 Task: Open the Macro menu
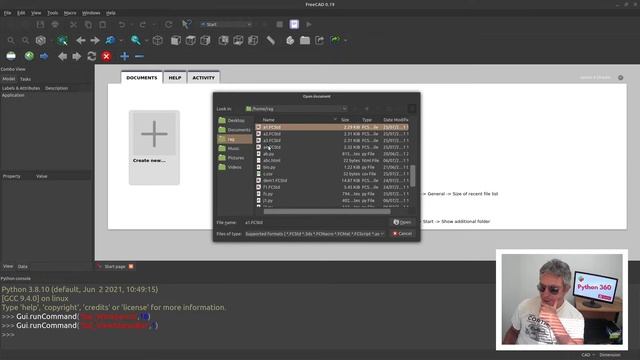tap(70, 13)
